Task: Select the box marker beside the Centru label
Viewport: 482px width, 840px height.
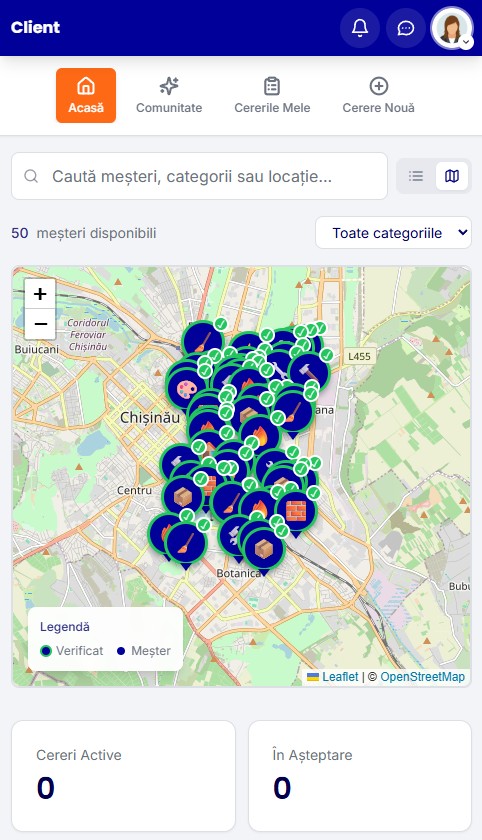Action: (183, 496)
